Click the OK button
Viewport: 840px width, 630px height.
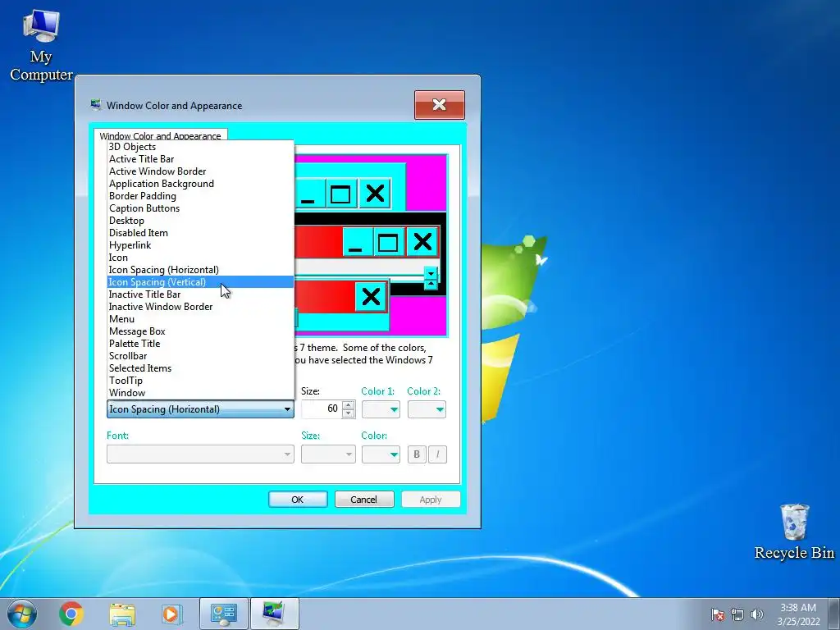(x=298, y=500)
